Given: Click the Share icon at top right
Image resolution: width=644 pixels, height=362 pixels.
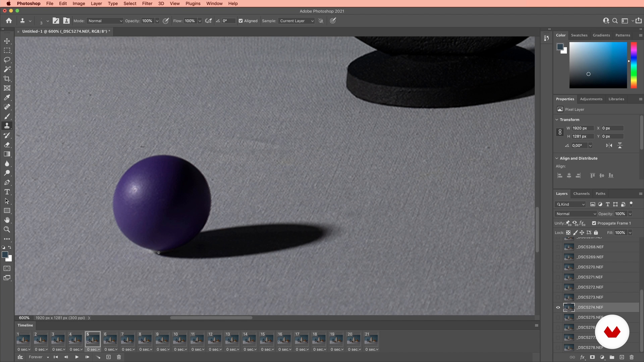Looking at the screenshot, I should click(639, 21).
